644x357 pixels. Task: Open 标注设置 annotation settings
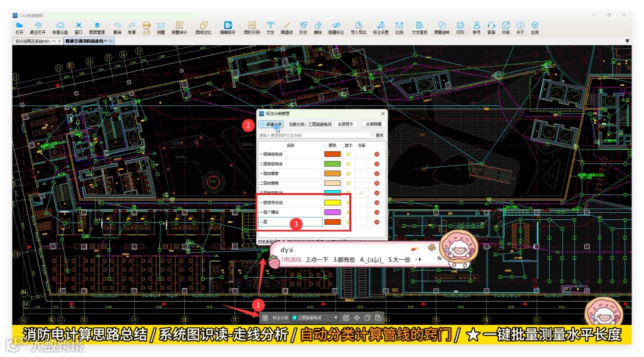point(380,28)
